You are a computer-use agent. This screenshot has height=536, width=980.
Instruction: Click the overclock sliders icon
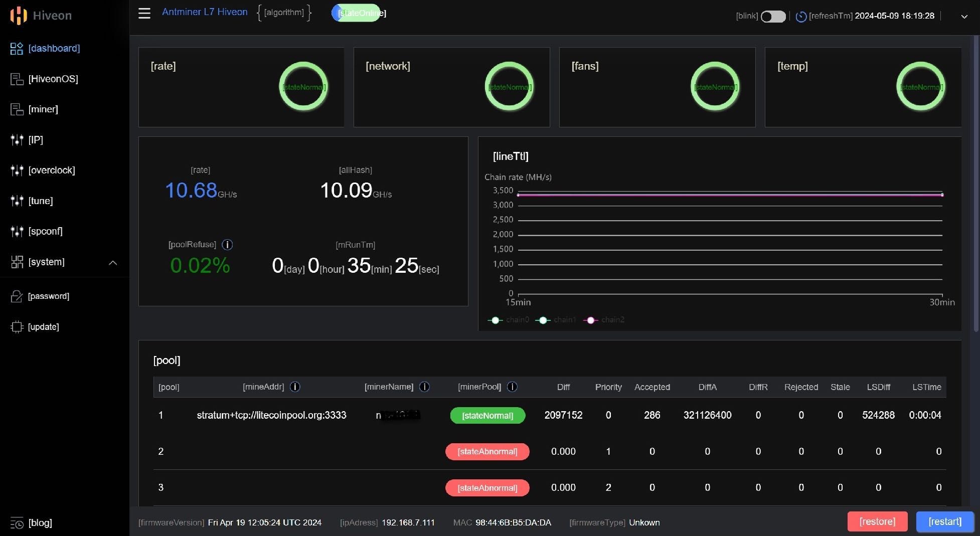click(x=17, y=170)
